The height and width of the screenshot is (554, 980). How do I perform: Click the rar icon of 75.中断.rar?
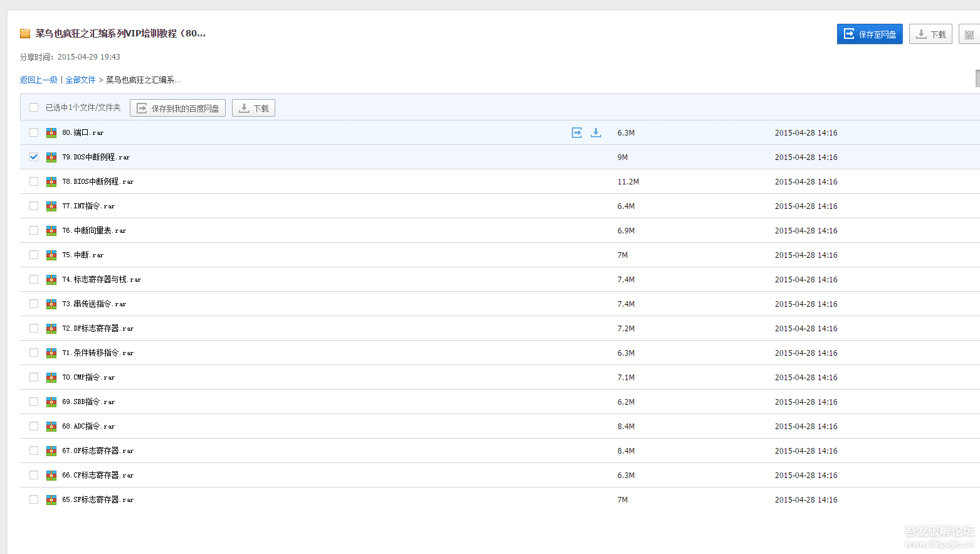pos(51,255)
